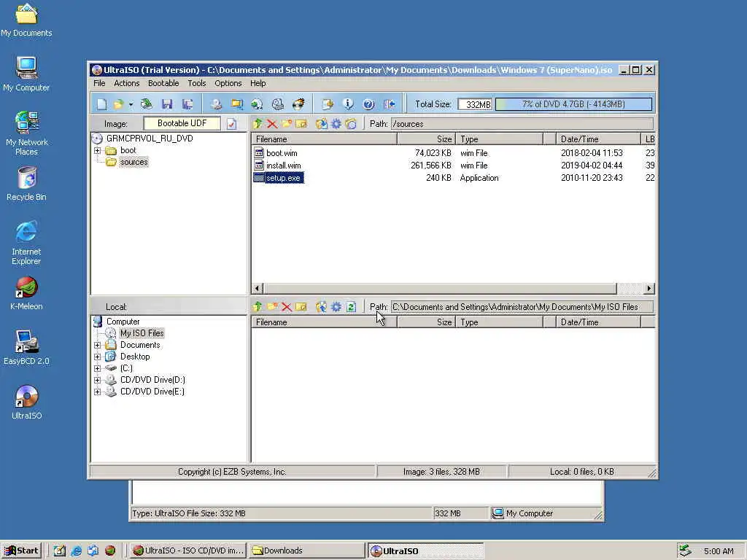Click the Add-to-image icon in local toolbar
Screen dimensions: 747x560
point(322,307)
